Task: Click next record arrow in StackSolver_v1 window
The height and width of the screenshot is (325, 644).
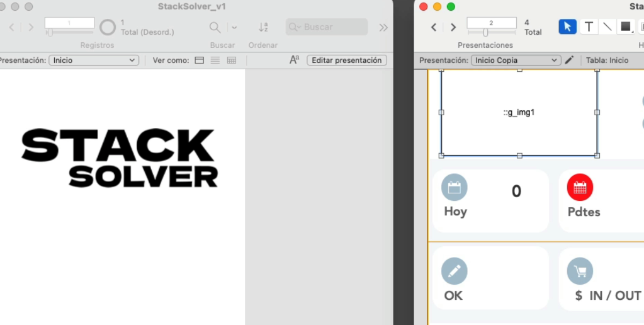Action: click(x=31, y=27)
